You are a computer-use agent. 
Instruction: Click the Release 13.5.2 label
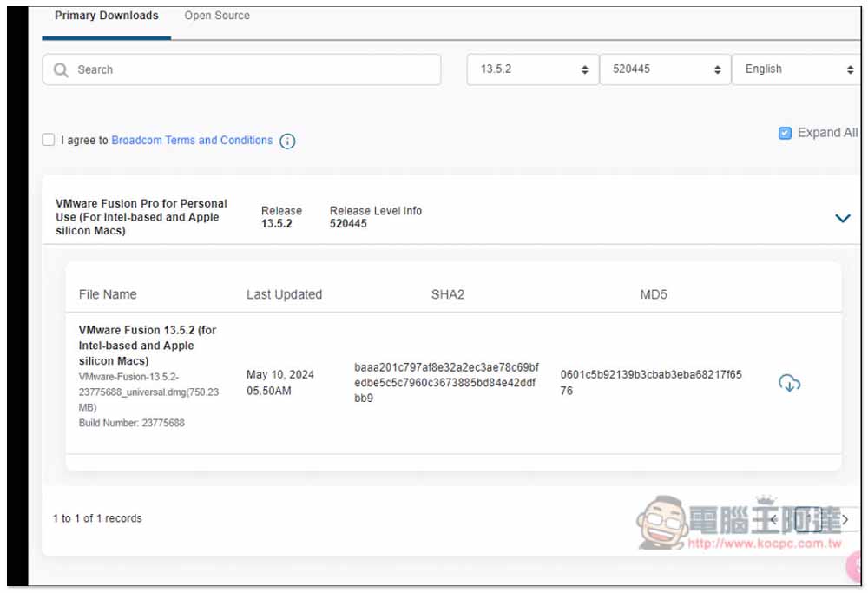[x=282, y=217]
